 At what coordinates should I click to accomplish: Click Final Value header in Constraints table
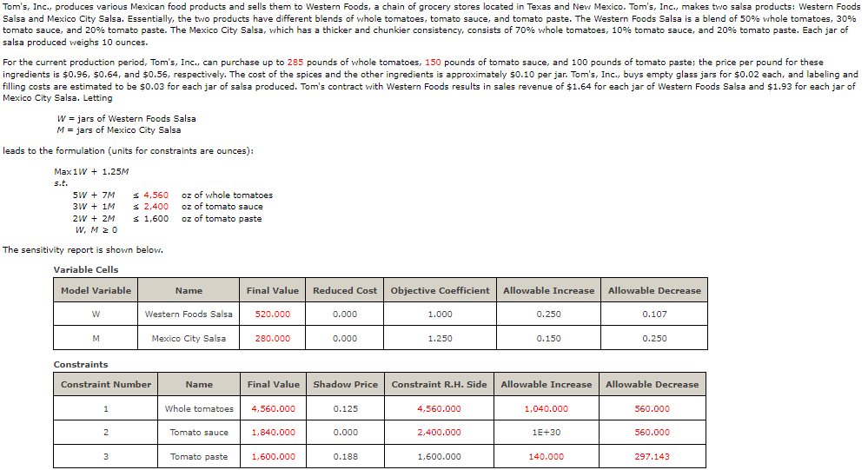tap(274, 384)
